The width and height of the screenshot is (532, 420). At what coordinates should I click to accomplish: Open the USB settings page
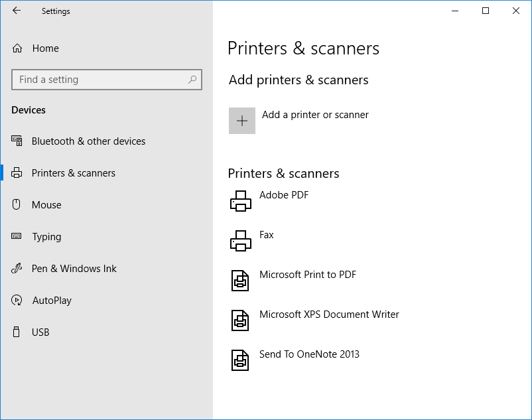pos(40,332)
